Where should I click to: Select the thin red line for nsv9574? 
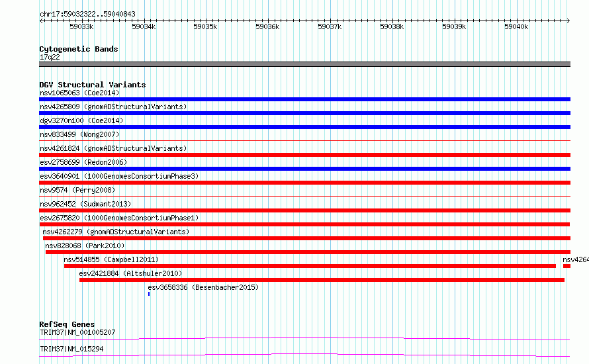pyautogui.click(x=304, y=196)
